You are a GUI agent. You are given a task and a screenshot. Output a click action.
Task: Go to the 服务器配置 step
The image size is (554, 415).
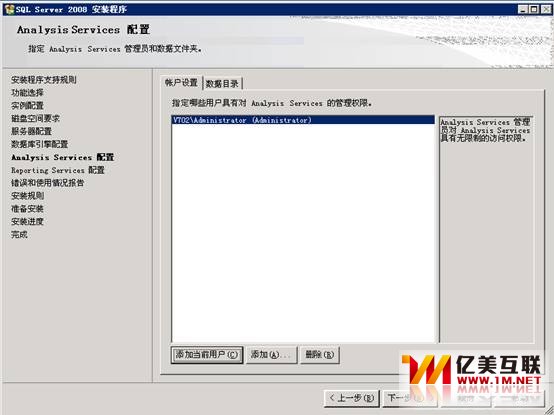31,131
